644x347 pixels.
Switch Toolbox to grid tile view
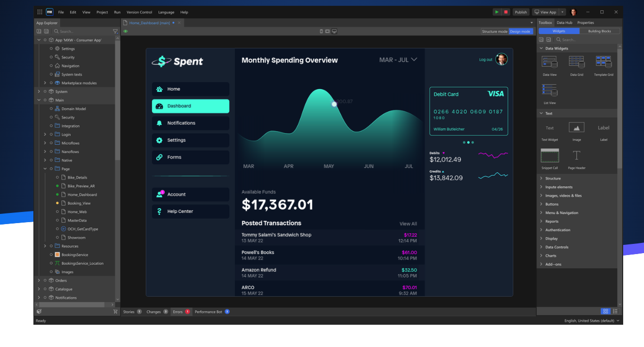(x=605, y=311)
